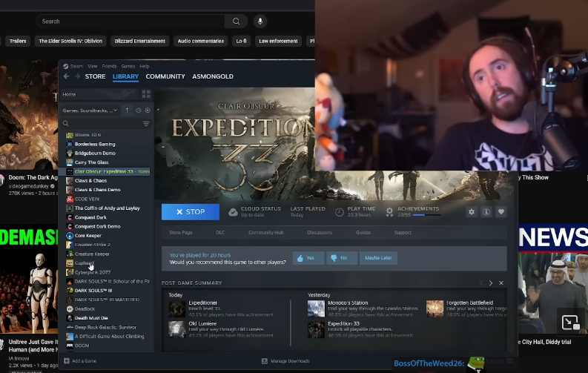Click No on the recommendation prompt

tap(342, 258)
